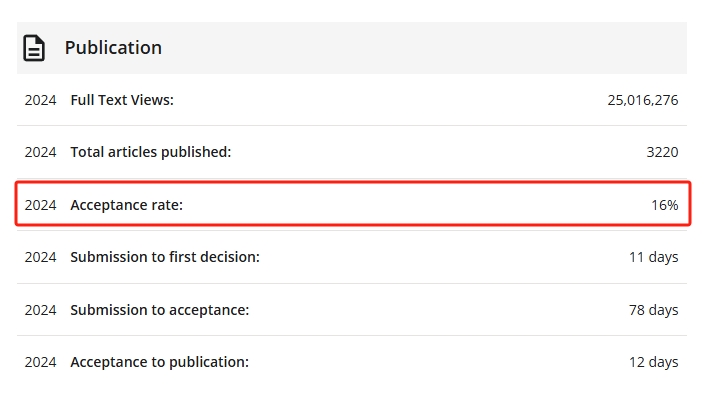This screenshot has width=713, height=393.
Task: Select the Publication section heading
Action: [113, 48]
